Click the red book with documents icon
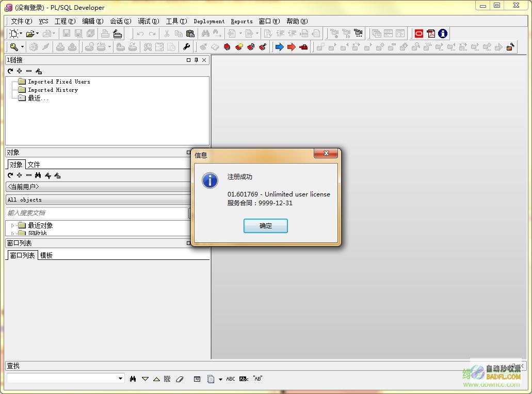This screenshot has width=532, height=394. 251,47
